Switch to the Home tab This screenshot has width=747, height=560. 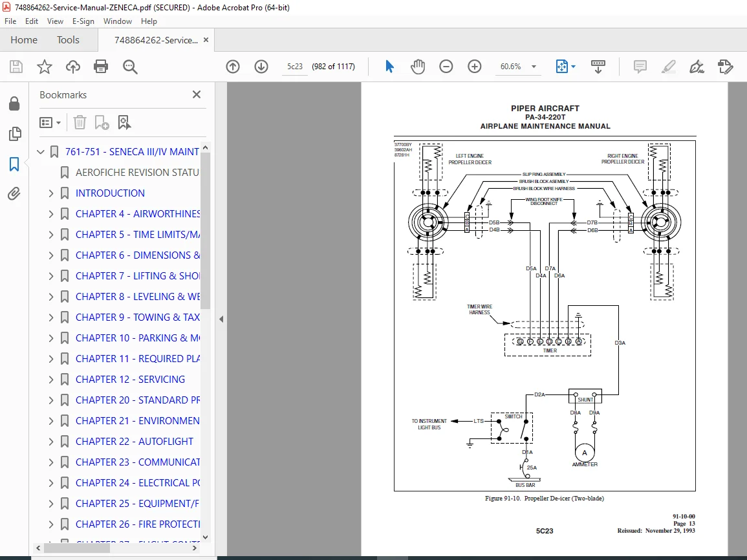point(24,40)
